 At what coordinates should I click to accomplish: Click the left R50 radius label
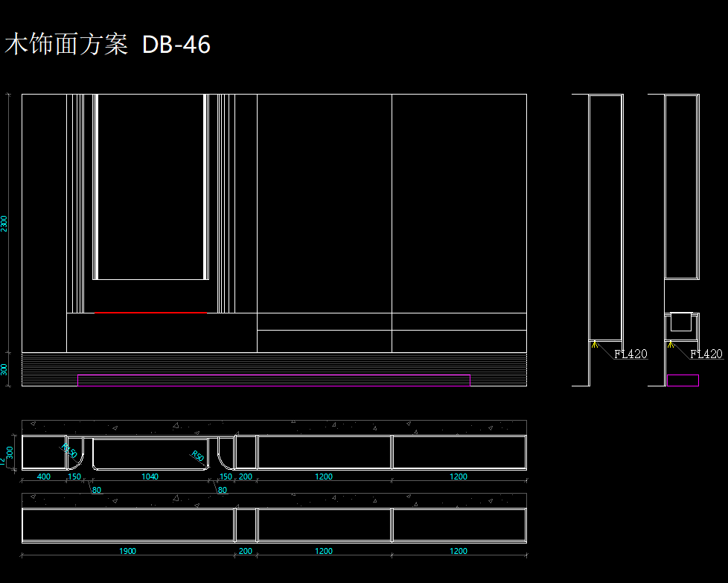pyautogui.click(x=68, y=450)
